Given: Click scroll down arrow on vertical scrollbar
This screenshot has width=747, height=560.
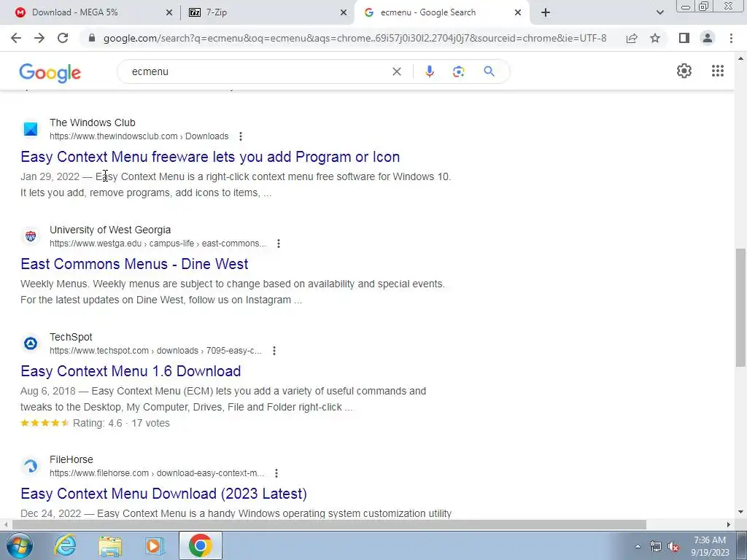Looking at the screenshot, I should [740, 513].
